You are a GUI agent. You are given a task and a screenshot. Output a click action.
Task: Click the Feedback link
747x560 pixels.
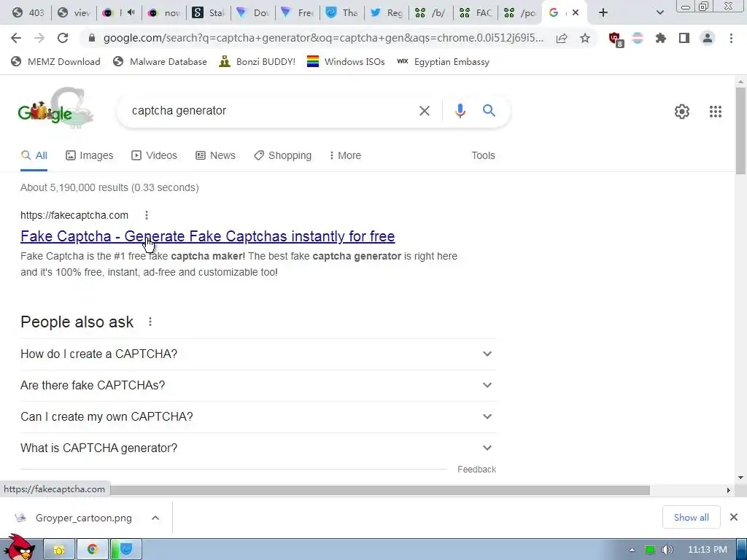(476, 470)
